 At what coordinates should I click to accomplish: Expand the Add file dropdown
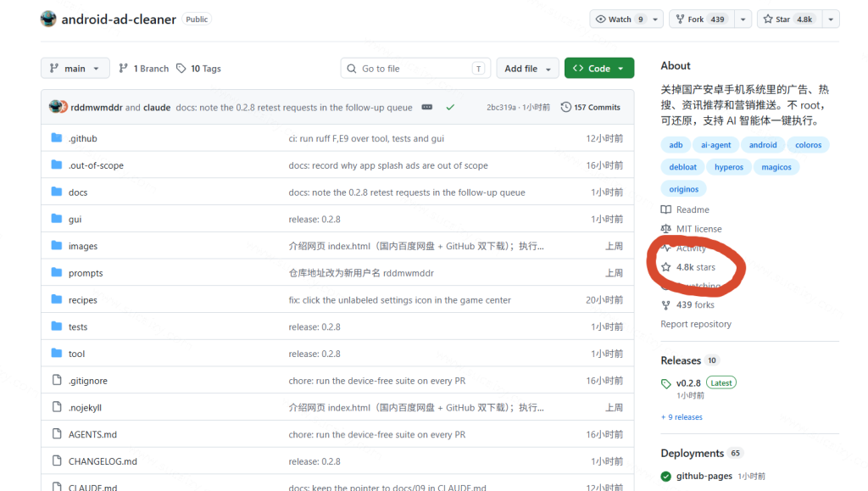527,69
